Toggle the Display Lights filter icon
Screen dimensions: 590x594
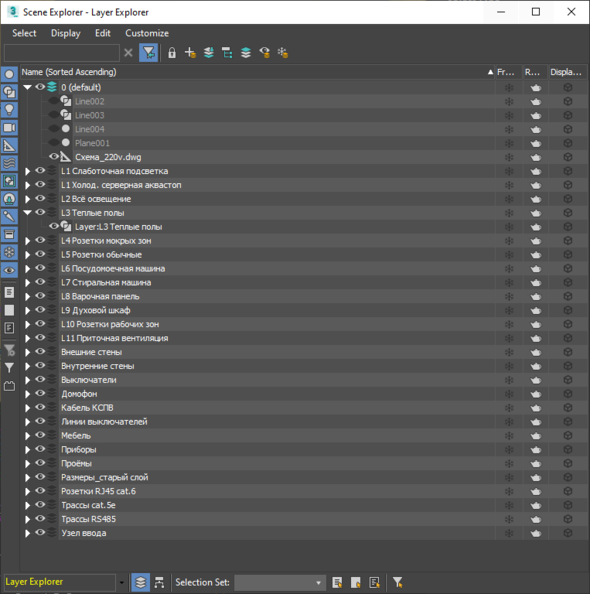pos(9,110)
